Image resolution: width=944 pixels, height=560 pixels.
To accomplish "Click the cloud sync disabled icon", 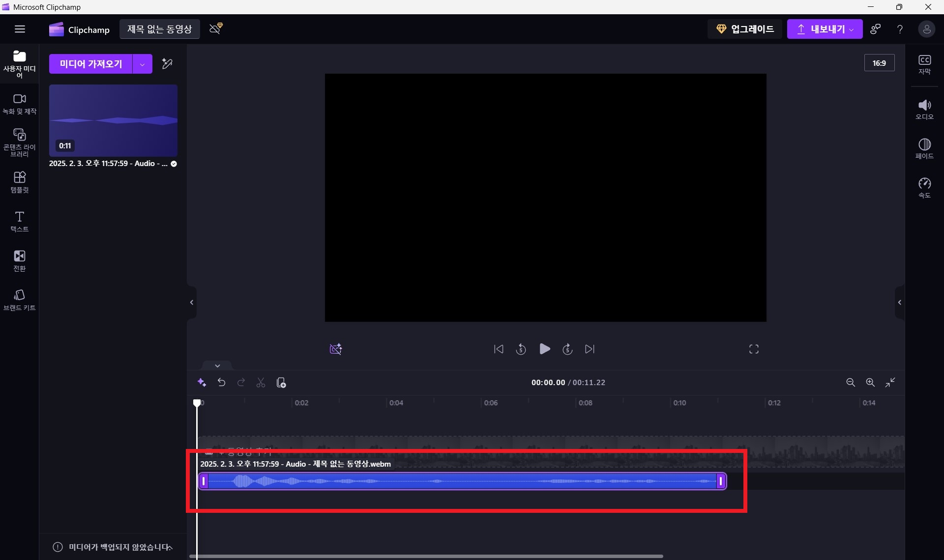I will 216,28.
